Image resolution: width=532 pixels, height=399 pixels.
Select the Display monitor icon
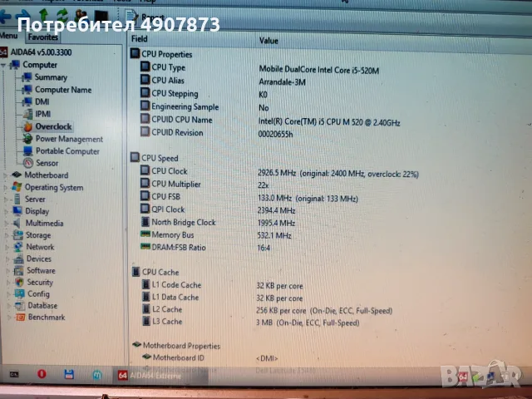pyautogui.click(x=17, y=211)
